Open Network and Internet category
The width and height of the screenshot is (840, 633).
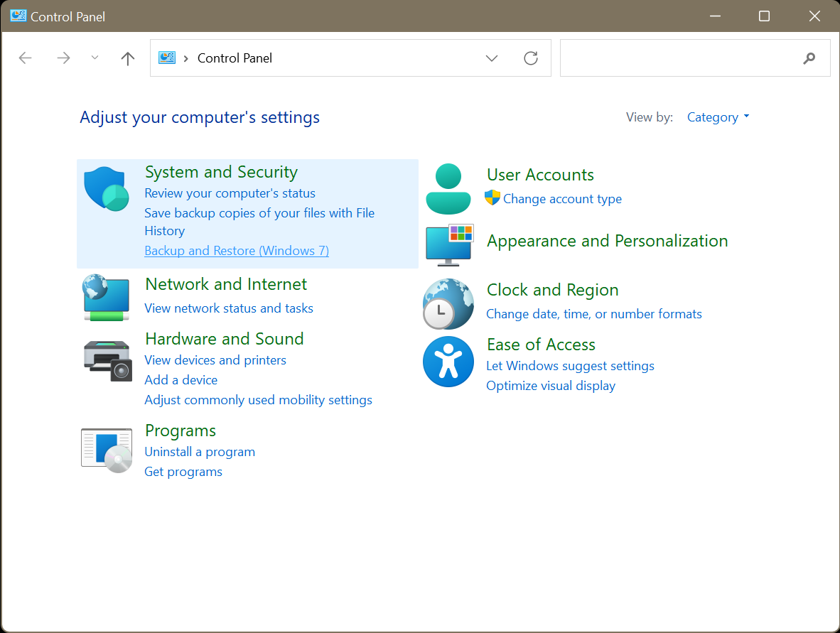[x=226, y=284]
